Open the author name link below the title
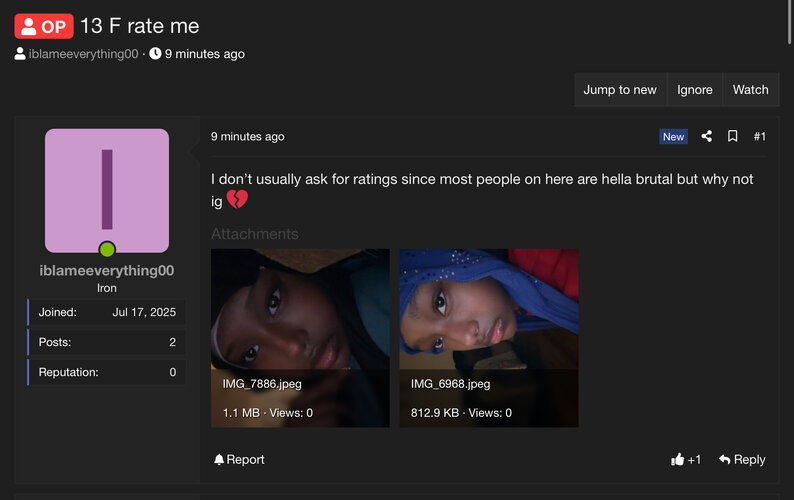The width and height of the screenshot is (794, 500). point(83,54)
